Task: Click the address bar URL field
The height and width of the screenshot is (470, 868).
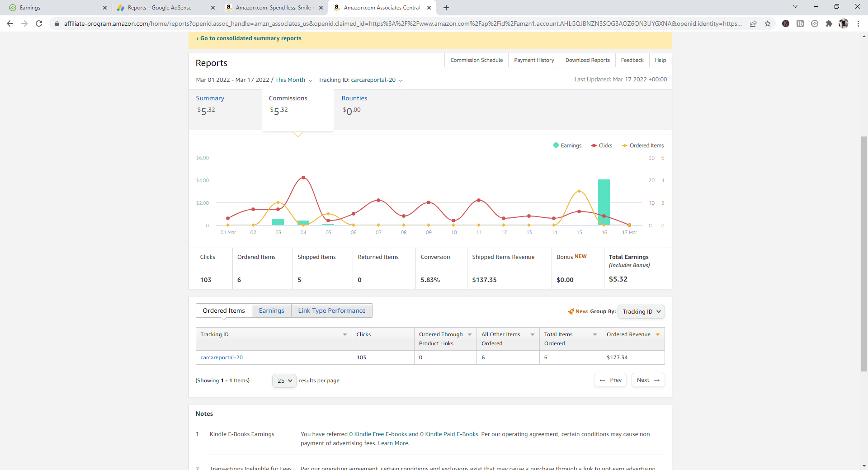Action: click(402, 23)
